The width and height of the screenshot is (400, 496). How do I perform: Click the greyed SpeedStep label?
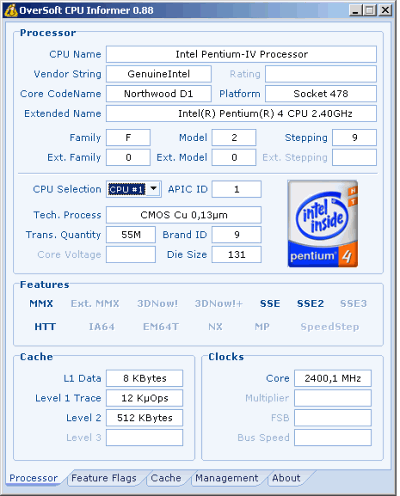point(330,327)
